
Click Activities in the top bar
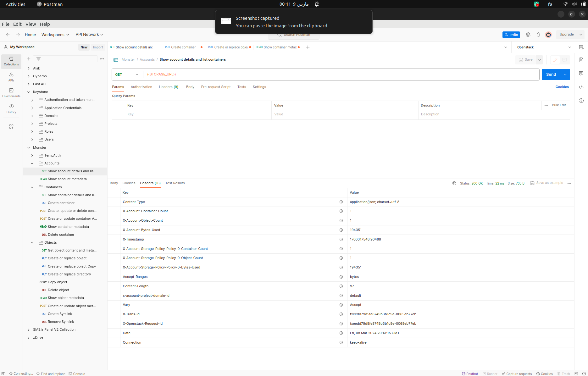(15, 4)
